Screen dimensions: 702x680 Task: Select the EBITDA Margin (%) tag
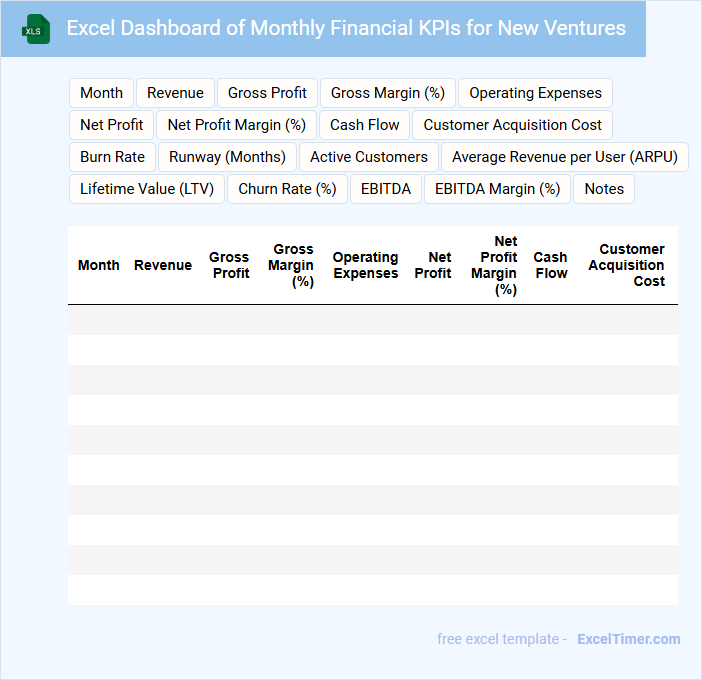(497, 189)
